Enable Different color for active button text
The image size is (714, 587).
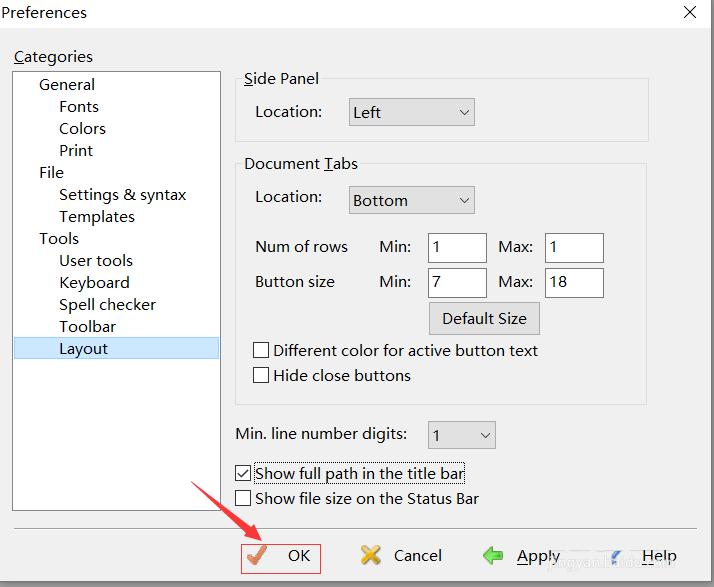tap(261, 351)
